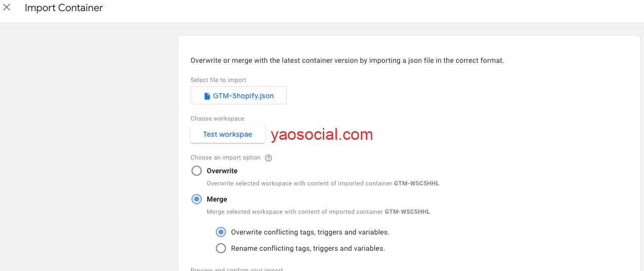Viewport: 644px width, 271px height.
Task: Click the GTM-Shopify.json file name text
Action: [x=243, y=96]
